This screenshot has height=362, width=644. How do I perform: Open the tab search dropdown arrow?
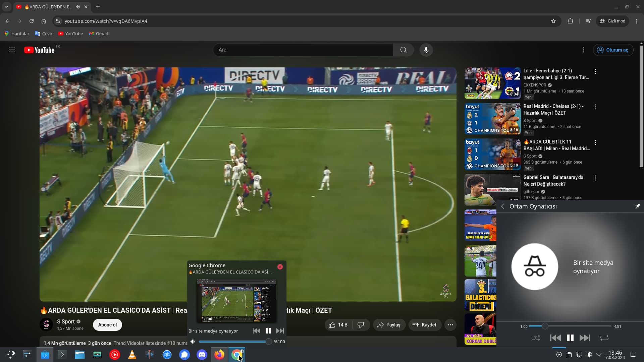tap(6, 7)
